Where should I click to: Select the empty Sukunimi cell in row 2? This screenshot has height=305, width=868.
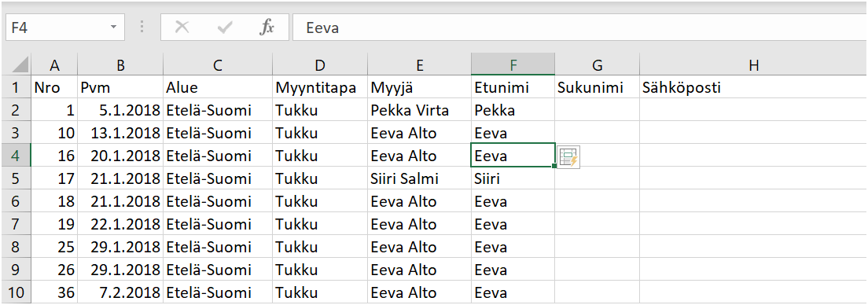[x=597, y=110]
